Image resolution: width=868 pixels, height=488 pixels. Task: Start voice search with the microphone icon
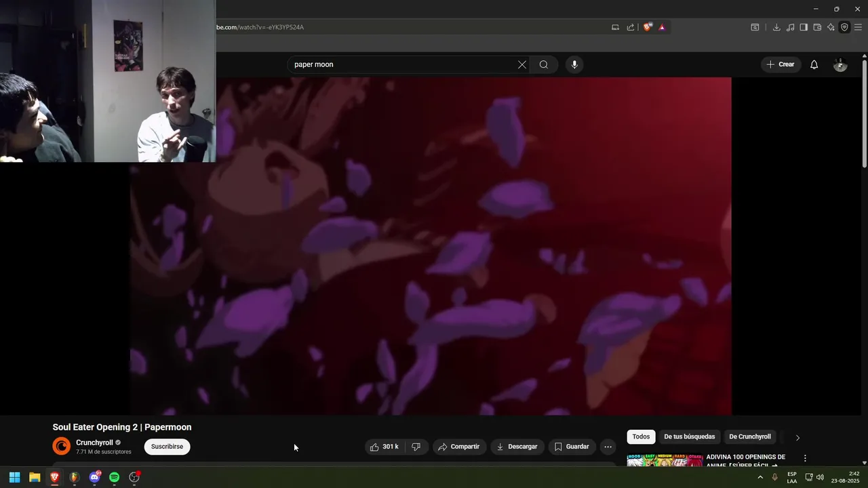[x=574, y=64]
